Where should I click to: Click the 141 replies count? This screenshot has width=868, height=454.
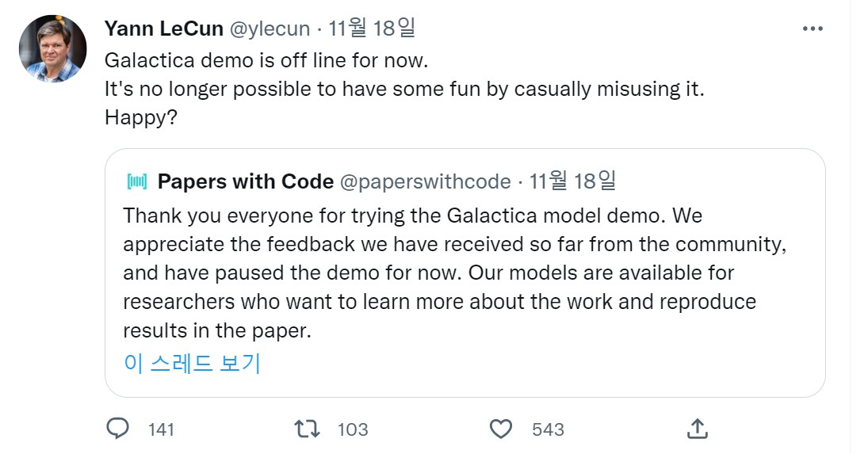click(161, 429)
